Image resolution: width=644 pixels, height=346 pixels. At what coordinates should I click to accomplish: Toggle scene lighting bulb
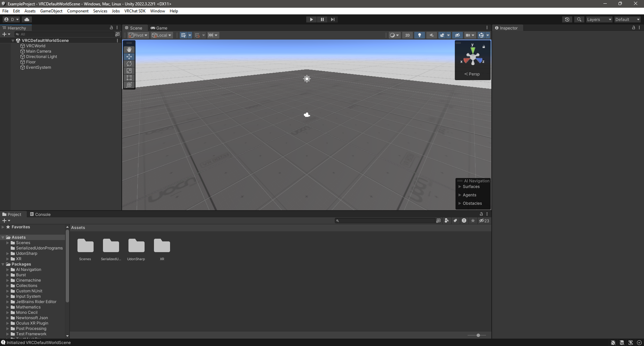tap(420, 35)
